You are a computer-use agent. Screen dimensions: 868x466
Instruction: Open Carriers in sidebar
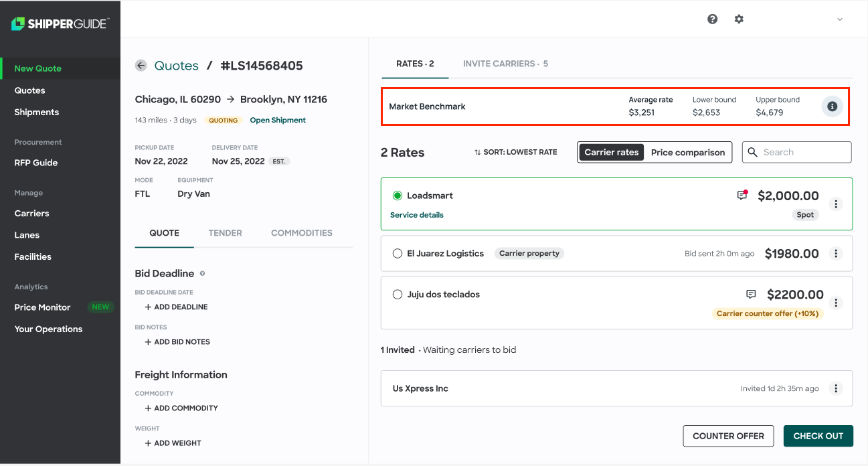[32, 214]
